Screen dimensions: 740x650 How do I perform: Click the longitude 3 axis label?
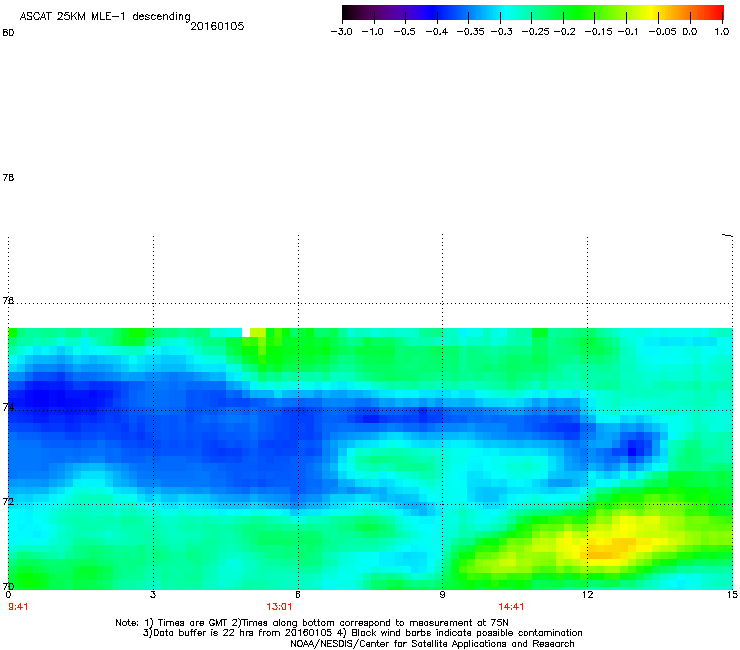153,595
